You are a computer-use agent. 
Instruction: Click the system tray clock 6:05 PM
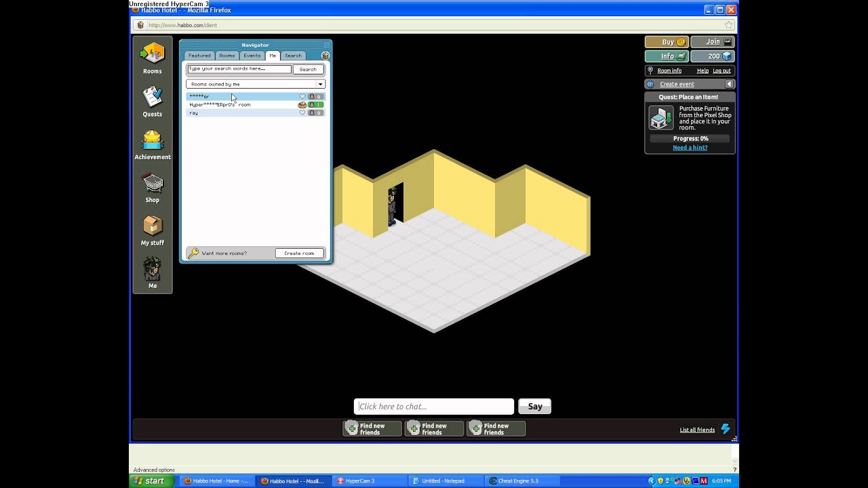721,481
